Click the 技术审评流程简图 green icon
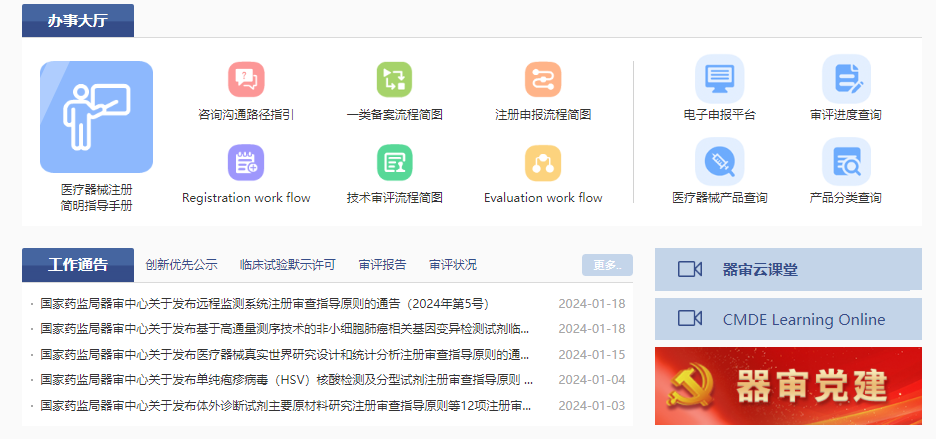Screen dimensions: 936x439 pyautogui.click(x=395, y=162)
